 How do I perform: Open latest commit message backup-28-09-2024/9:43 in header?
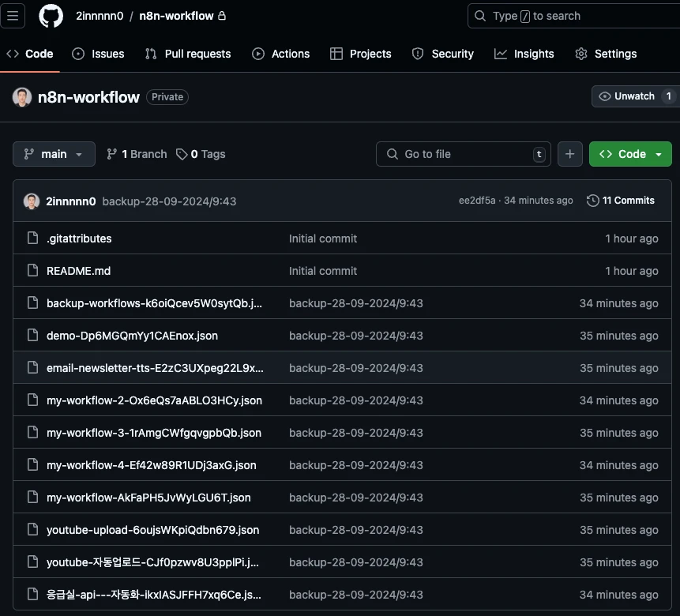(169, 201)
